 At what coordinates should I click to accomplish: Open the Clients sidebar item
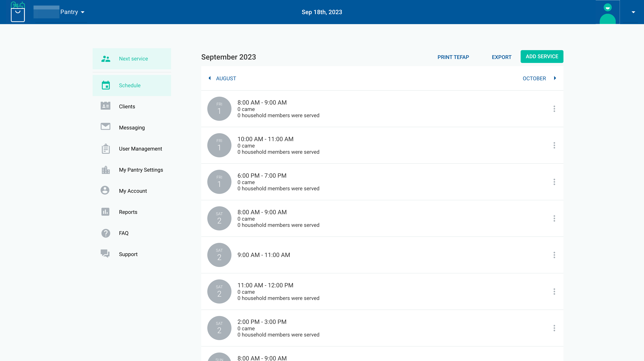coord(132,106)
